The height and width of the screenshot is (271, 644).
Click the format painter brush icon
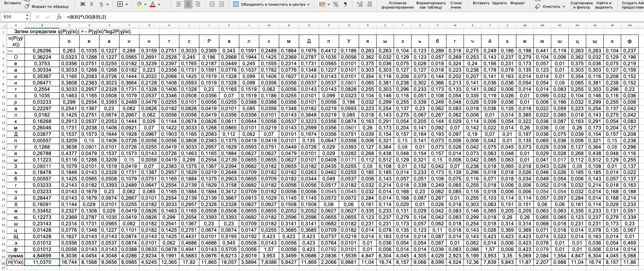tap(27, 6)
